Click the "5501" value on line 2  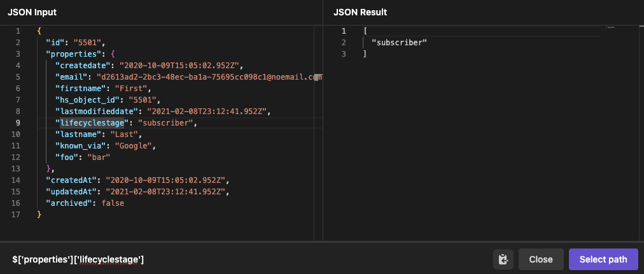click(87, 43)
